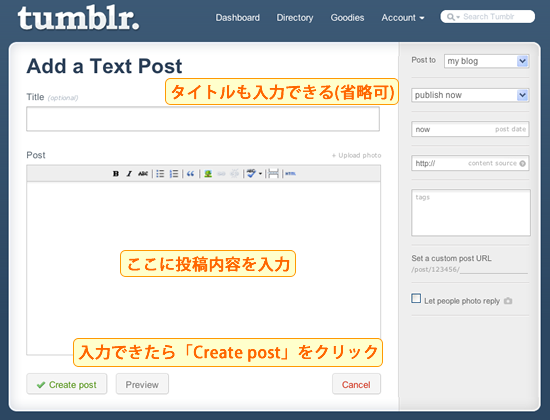550x420 pixels.
Task: Open the Directory page
Action: tap(295, 18)
